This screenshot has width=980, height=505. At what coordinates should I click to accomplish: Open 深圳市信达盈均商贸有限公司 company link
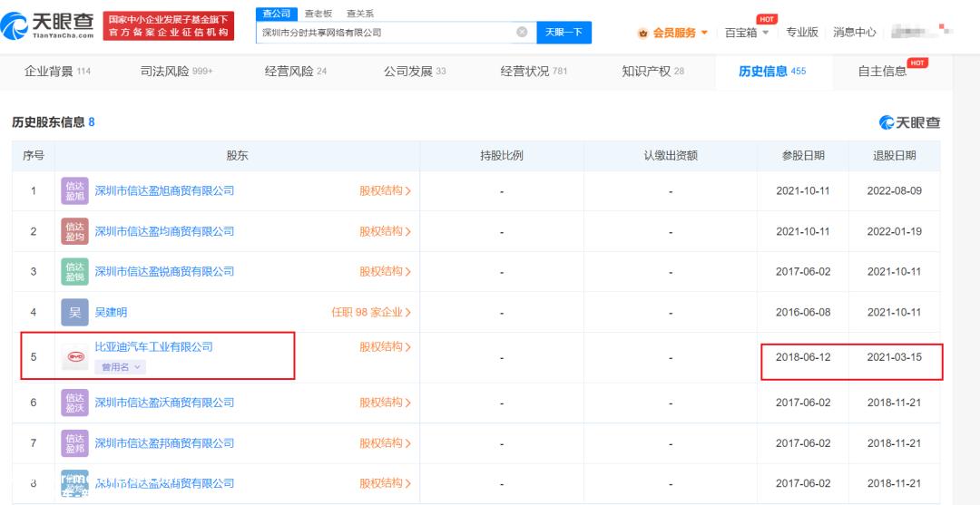click(164, 231)
